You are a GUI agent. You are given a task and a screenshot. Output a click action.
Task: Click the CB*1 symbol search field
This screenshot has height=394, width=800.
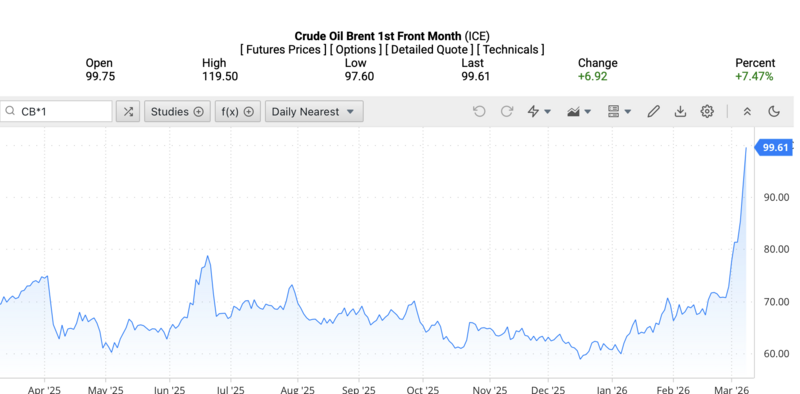coord(56,111)
